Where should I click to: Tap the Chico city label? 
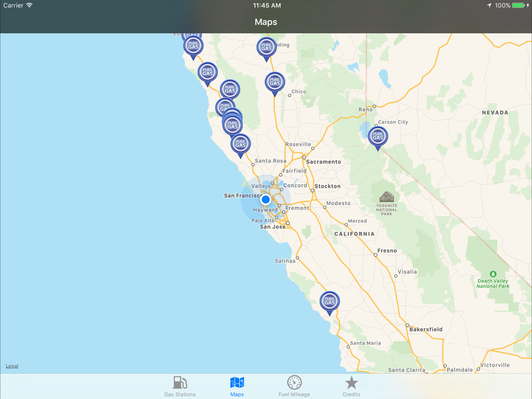299,91
